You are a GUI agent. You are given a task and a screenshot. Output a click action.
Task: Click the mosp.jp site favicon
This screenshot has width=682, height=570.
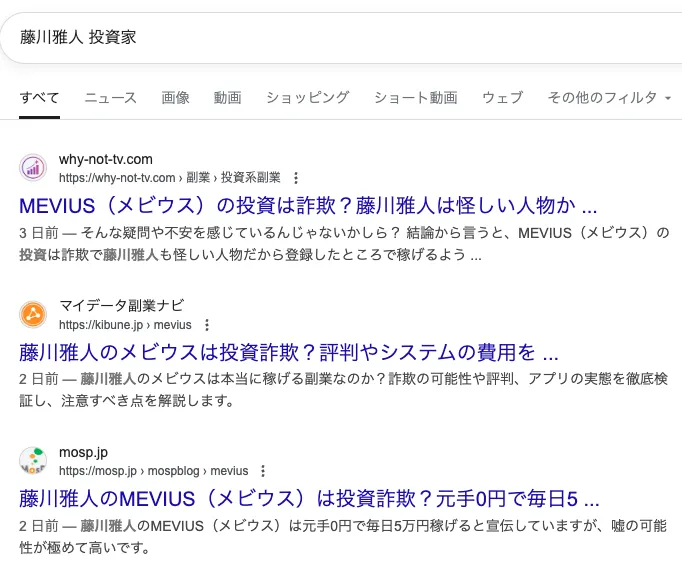pyautogui.click(x=33, y=460)
